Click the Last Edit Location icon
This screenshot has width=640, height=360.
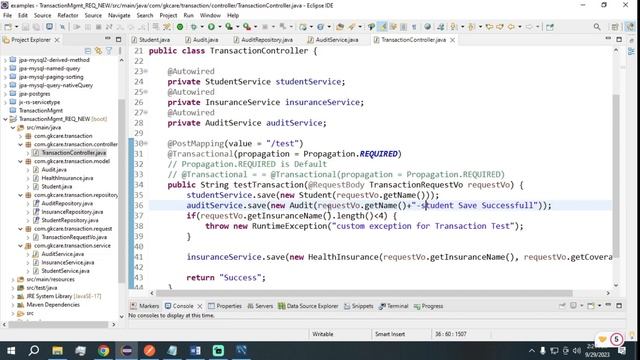[x=489, y=27]
